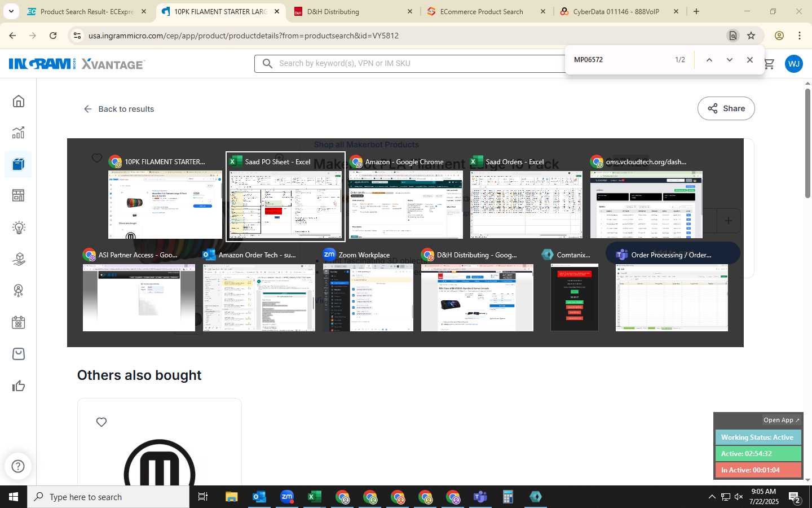
Task: Open the stacked layers sidebar icon
Action: pos(19,259)
